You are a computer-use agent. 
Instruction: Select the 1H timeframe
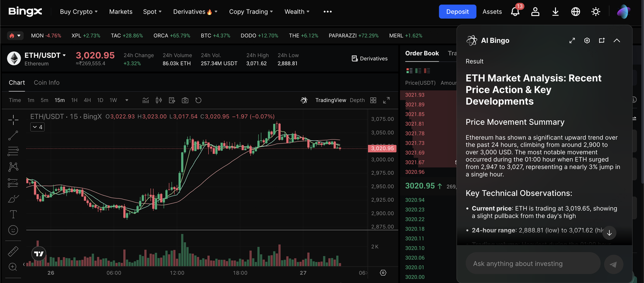point(74,100)
